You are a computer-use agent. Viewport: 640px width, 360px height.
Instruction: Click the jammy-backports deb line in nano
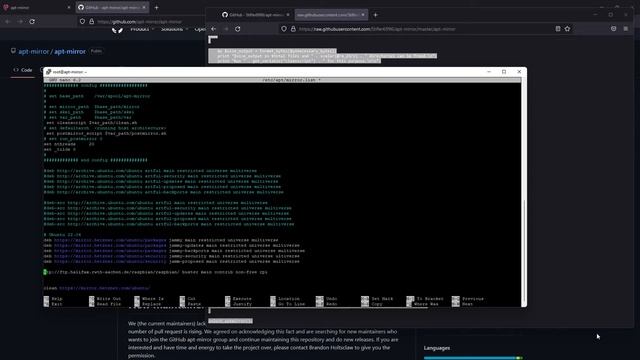coord(174,251)
